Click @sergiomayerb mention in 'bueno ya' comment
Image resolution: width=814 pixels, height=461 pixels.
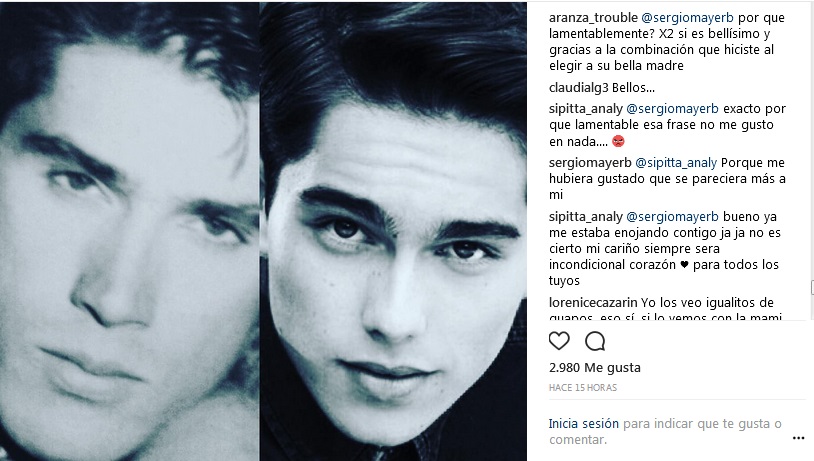click(x=673, y=216)
